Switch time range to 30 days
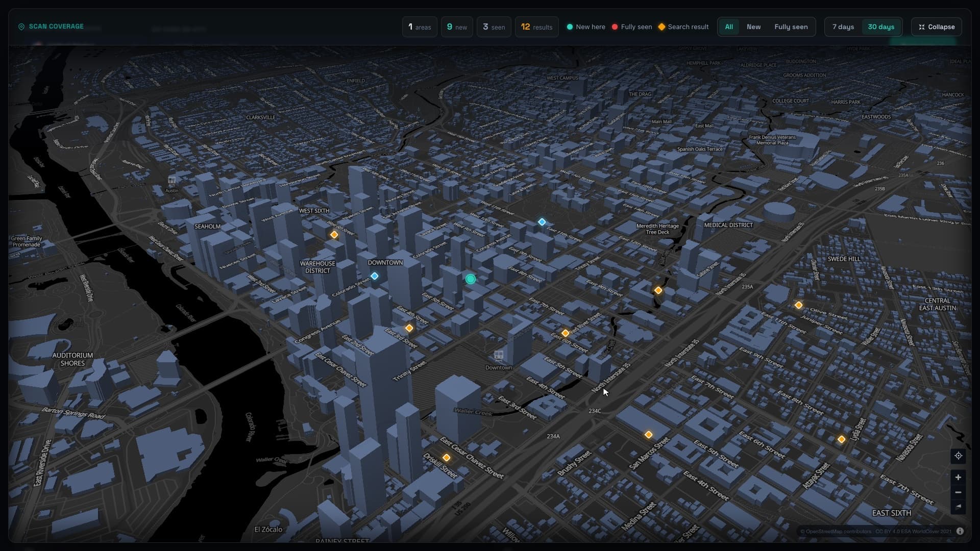 click(x=881, y=27)
